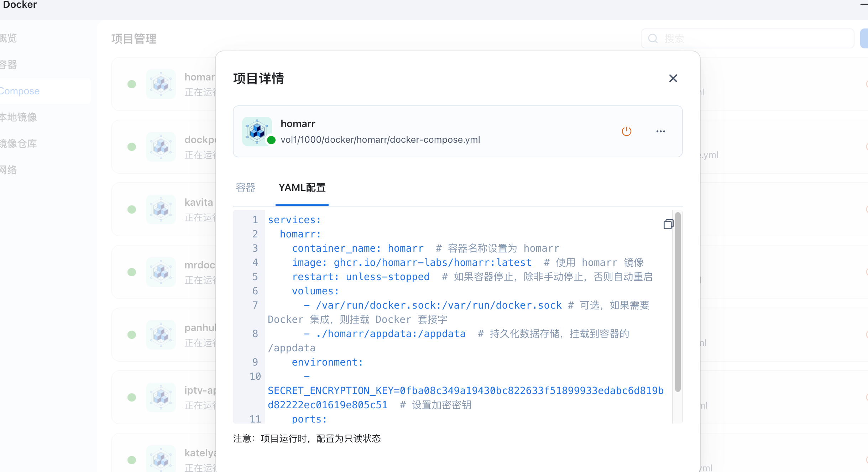Click the mrdoc project's compose icon

point(161,272)
